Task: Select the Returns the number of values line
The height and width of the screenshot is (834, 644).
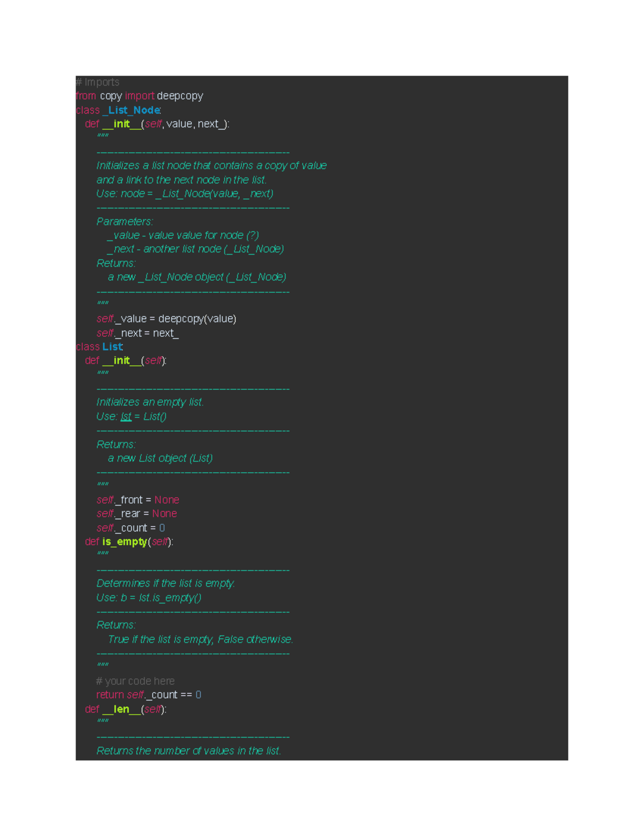Action: click(188, 751)
